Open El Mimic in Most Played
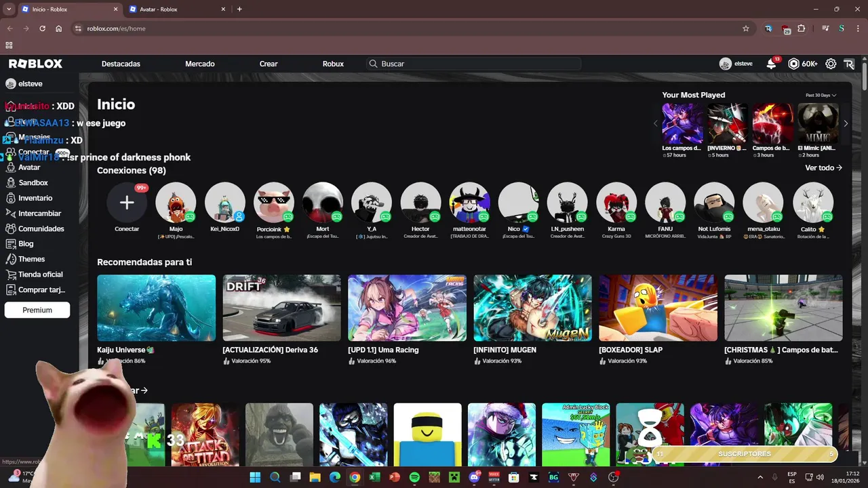The height and width of the screenshot is (488, 868). pos(818,123)
